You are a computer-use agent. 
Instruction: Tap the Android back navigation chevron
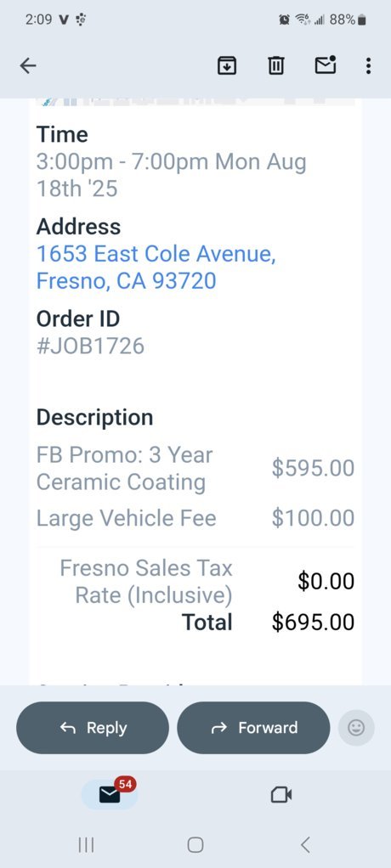pos(304,845)
